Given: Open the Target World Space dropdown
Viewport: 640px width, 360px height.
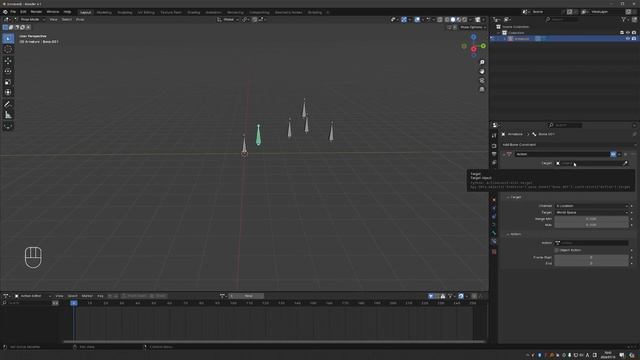Looking at the screenshot, I should 591,213.
